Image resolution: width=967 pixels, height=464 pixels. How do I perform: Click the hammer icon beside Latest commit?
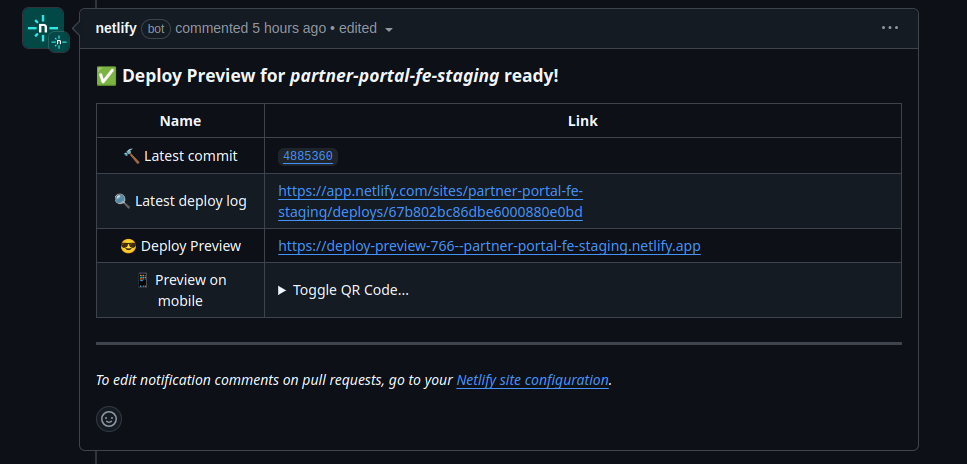coord(131,156)
